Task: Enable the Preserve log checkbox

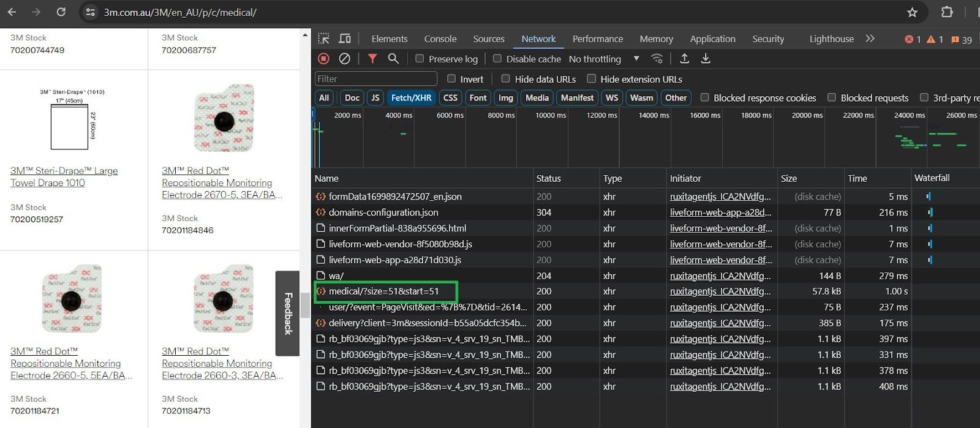Action: pos(420,59)
